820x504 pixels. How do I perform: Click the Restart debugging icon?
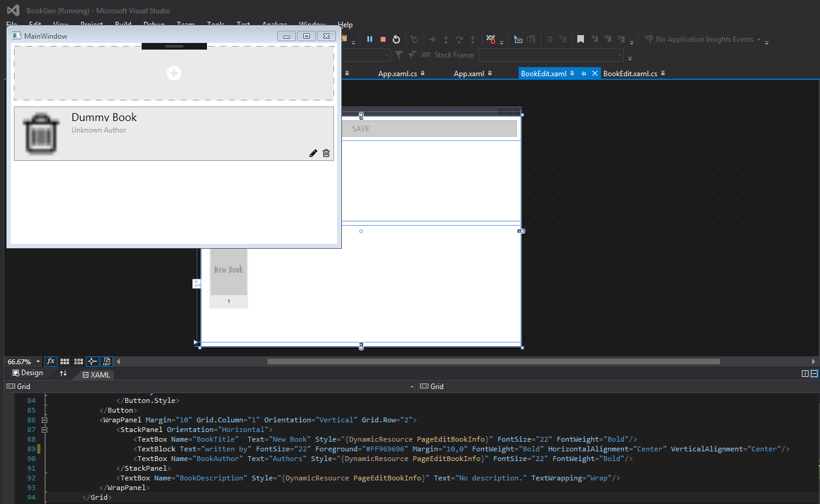click(x=396, y=39)
